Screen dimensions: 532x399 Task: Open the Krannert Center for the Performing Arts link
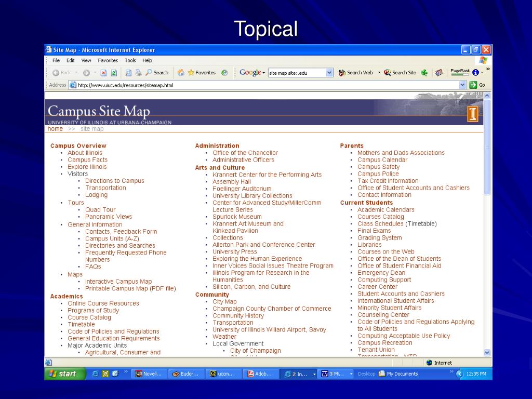click(x=267, y=175)
